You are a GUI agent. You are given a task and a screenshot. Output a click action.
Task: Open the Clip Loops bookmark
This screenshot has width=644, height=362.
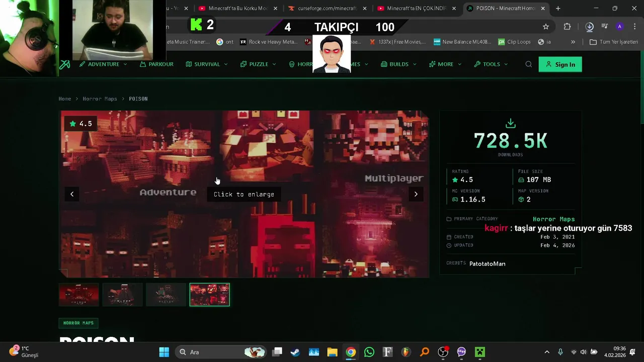pos(514,42)
